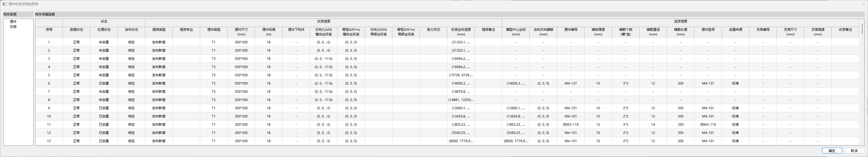This screenshot has width=868, height=157.
Task: Select 埋件 in the 构件类别 list
Action: pos(13,22)
